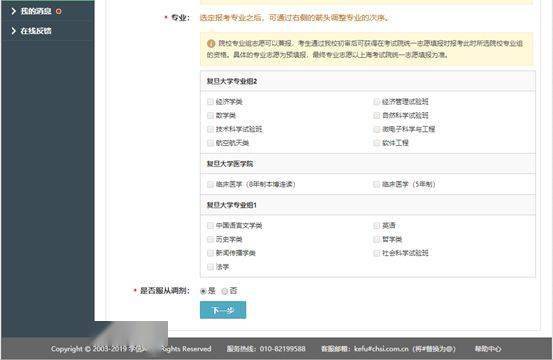Viewport: 553px width, 360px height.
Task: Check the 技术科学试验班 checkbox
Action: pos(211,129)
